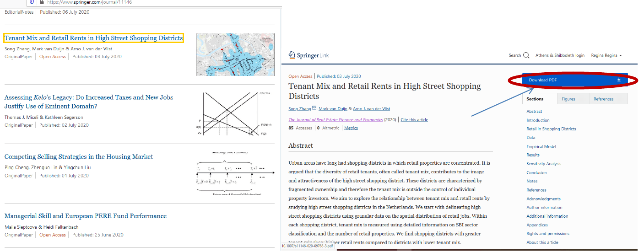Click author link Arno J. van der Vlist
This screenshot has width=644, height=252.
(372, 108)
